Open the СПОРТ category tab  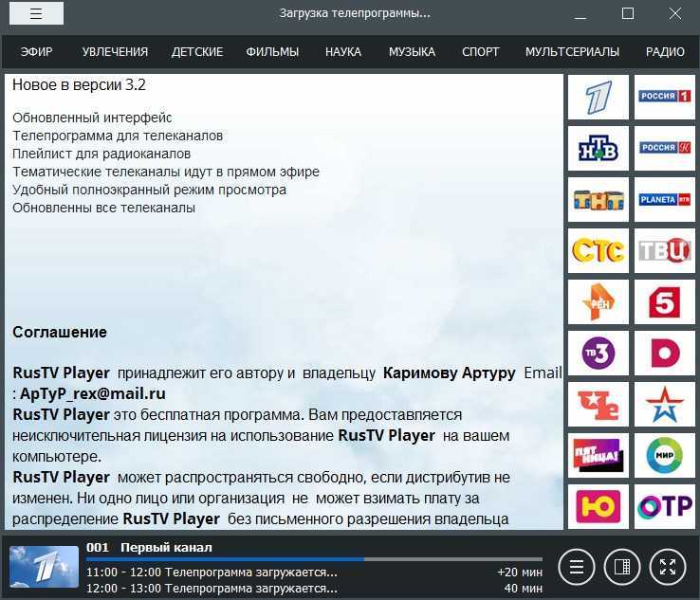pos(480,52)
